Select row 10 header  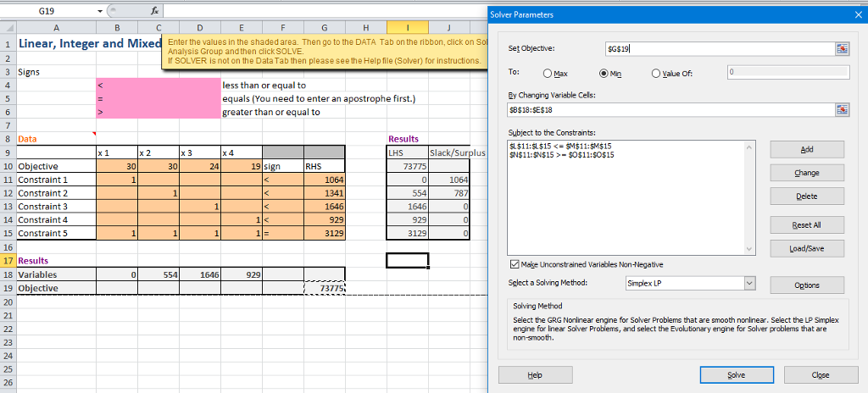(x=8, y=166)
